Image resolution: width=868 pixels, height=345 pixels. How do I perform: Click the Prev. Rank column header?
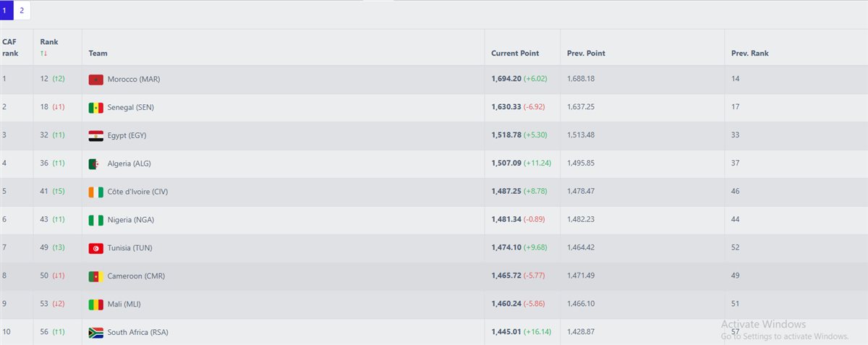[x=749, y=54]
